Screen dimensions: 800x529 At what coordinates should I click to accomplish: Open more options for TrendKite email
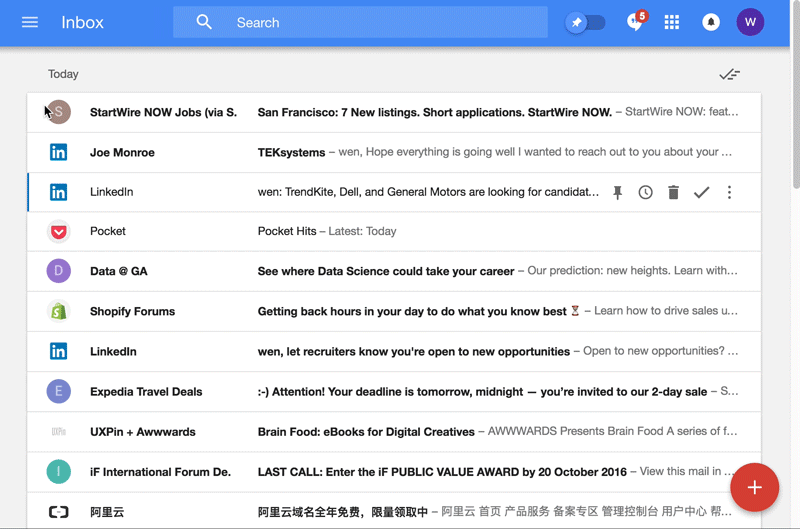point(729,192)
